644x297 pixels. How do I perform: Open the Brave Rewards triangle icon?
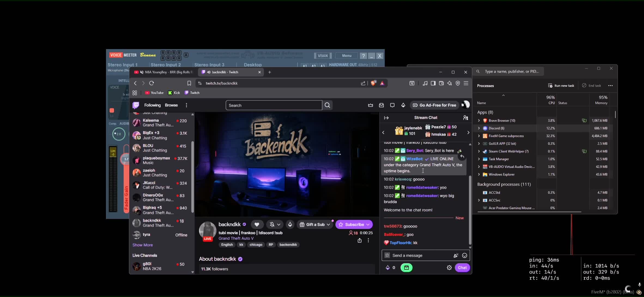point(382,83)
